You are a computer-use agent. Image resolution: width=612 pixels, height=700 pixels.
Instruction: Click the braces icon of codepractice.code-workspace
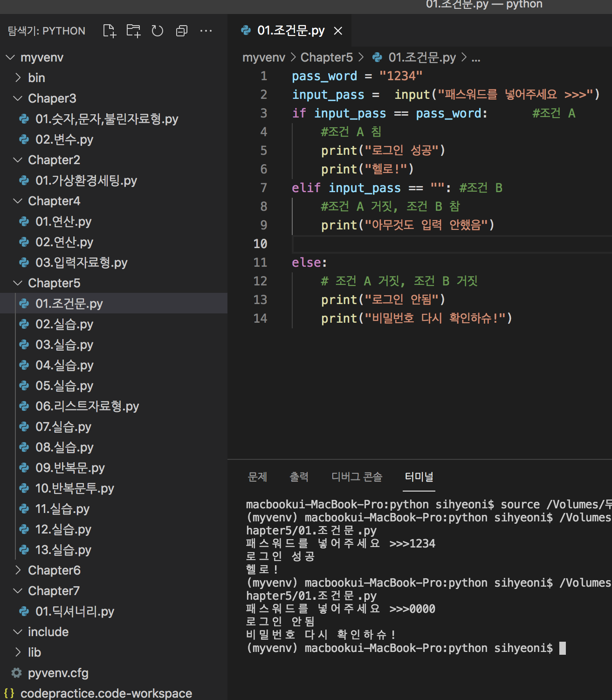pyautogui.click(x=9, y=693)
